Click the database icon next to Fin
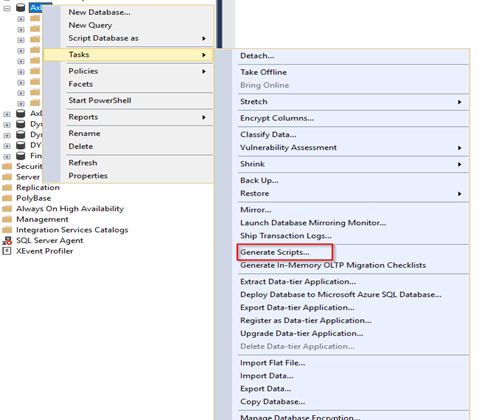The height and width of the screenshot is (420, 479). pyautogui.click(x=21, y=156)
